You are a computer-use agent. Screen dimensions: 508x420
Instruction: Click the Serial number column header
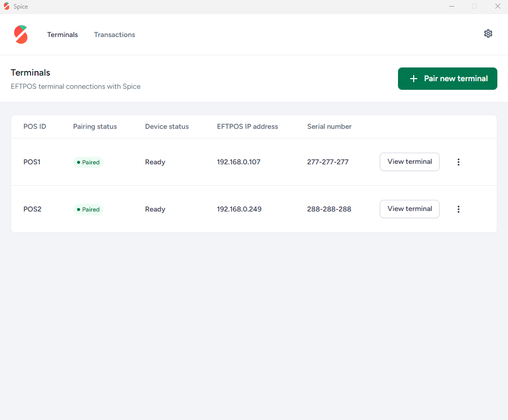(x=329, y=126)
